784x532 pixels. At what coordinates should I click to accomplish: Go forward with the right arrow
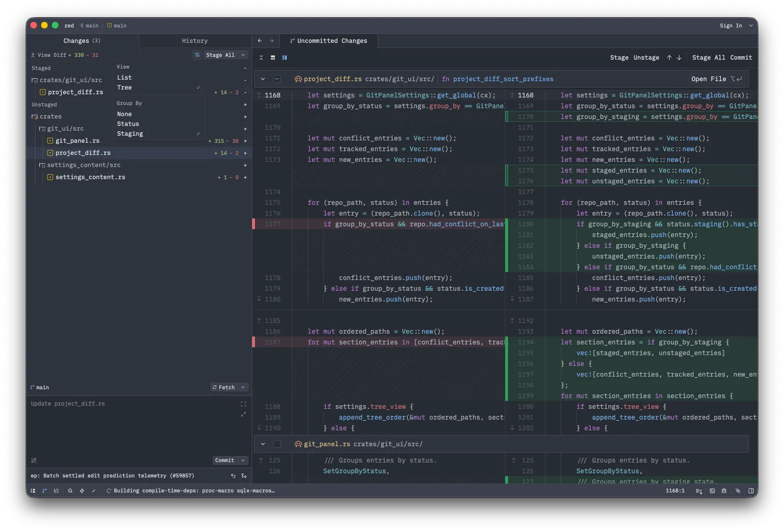click(x=271, y=41)
